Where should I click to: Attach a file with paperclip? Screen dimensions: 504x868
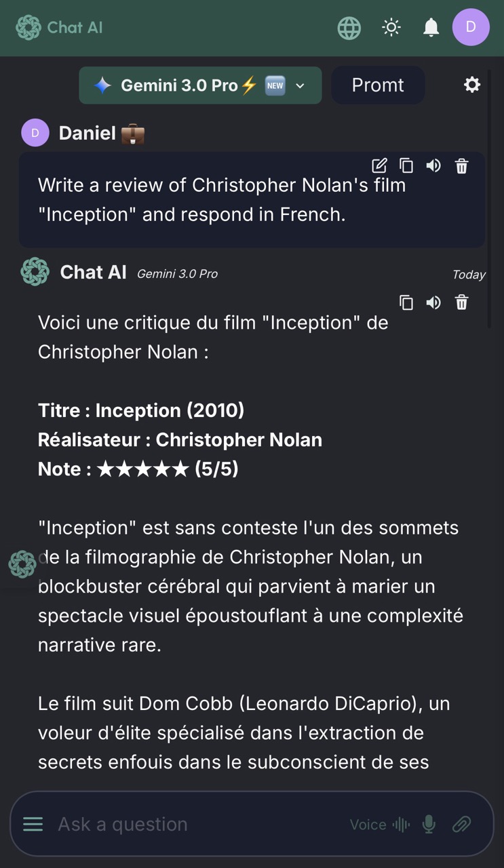[462, 825]
